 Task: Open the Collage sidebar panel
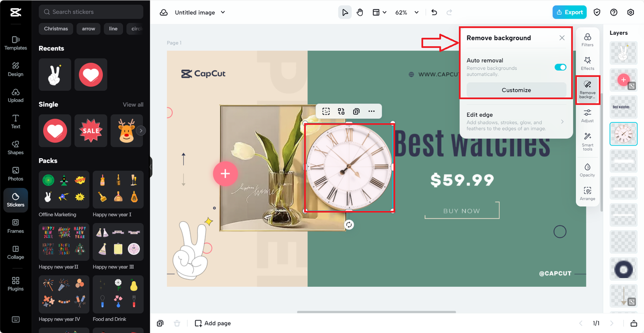16,252
